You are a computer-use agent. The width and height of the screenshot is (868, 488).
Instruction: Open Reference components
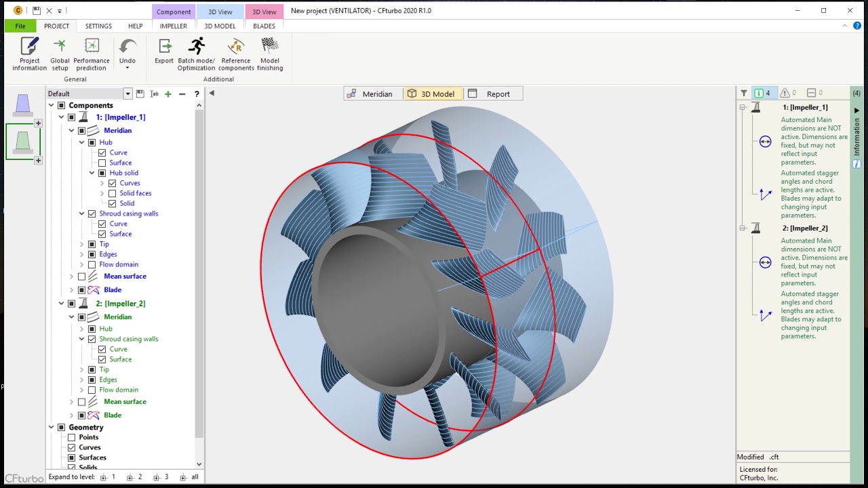(236, 54)
